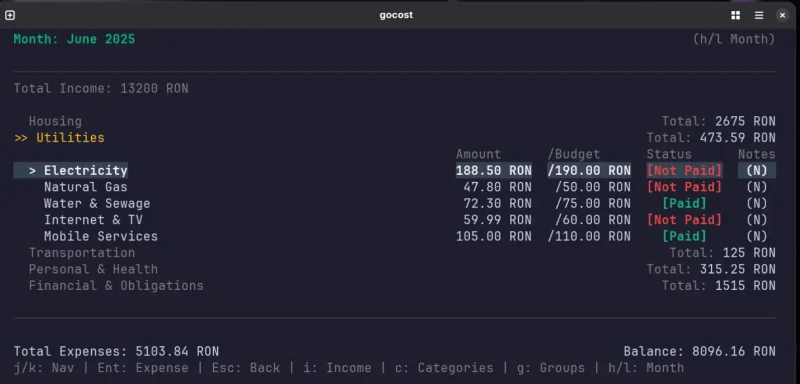Toggle Mobile Services [Paid] status
This screenshot has height=384, width=800.
pos(685,236)
